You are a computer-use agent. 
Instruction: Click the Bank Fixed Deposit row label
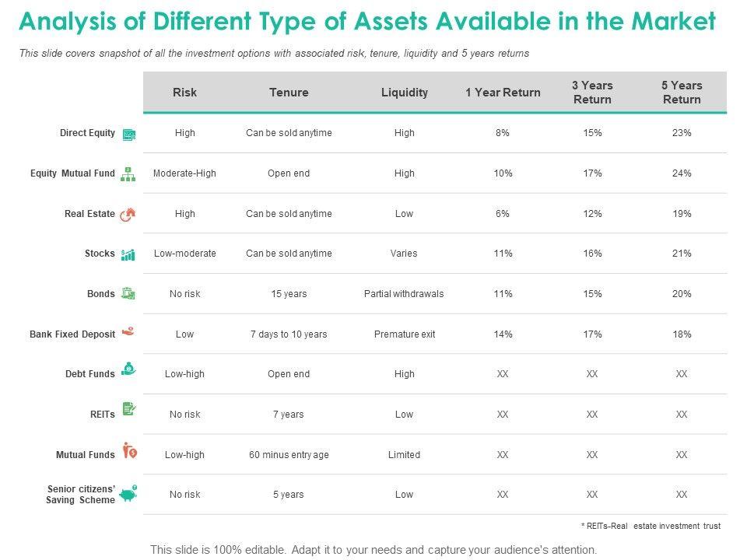72,334
